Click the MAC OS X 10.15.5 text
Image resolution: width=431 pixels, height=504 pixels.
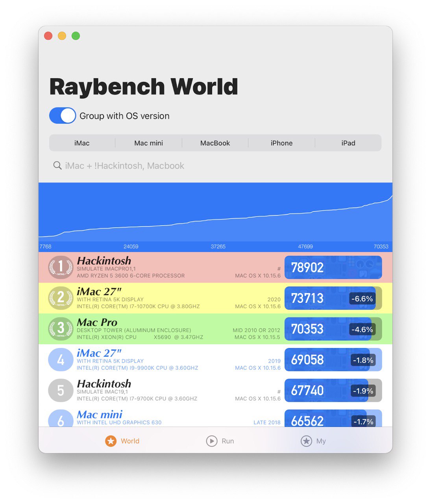[257, 337]
